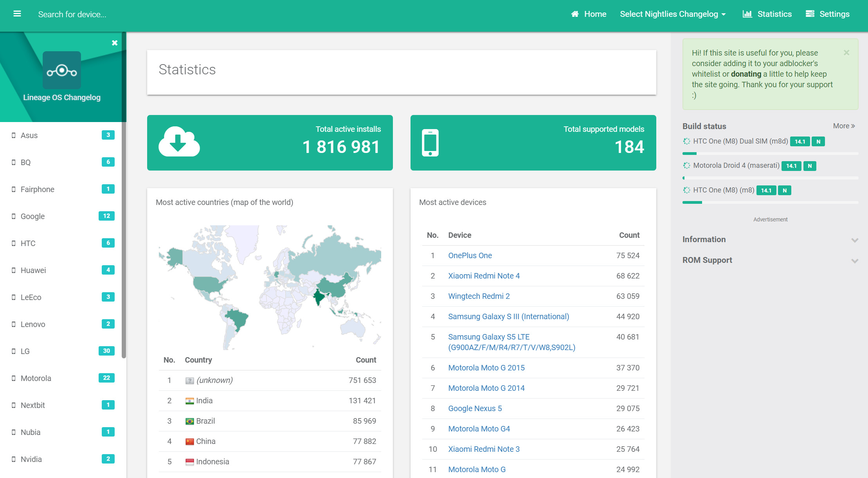Click the 14.1 badge for Motorola Droid 4
Viewport: 868px width, 478px height.
tap(791, 166)
